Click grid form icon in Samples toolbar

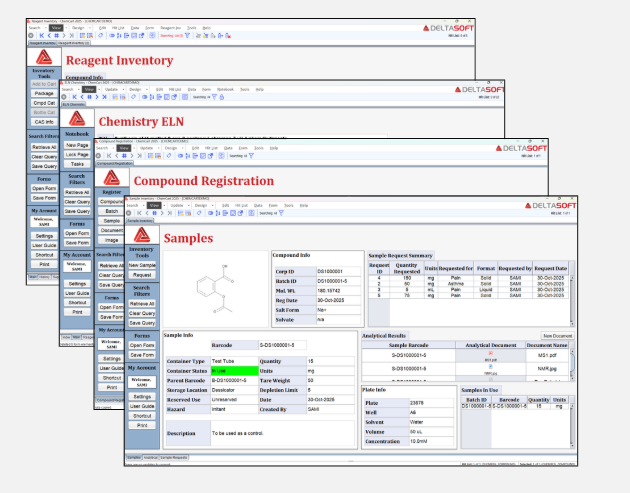[x=251, y=213]
